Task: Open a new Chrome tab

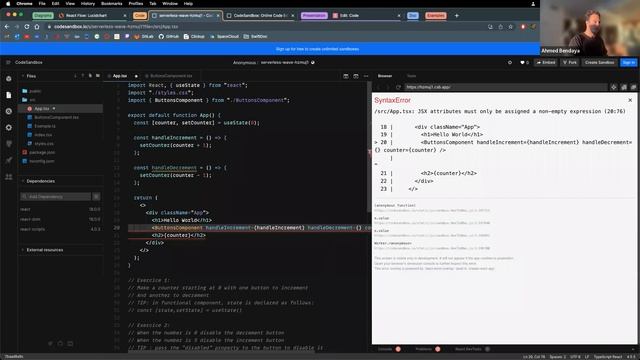Action: (457, 16)
